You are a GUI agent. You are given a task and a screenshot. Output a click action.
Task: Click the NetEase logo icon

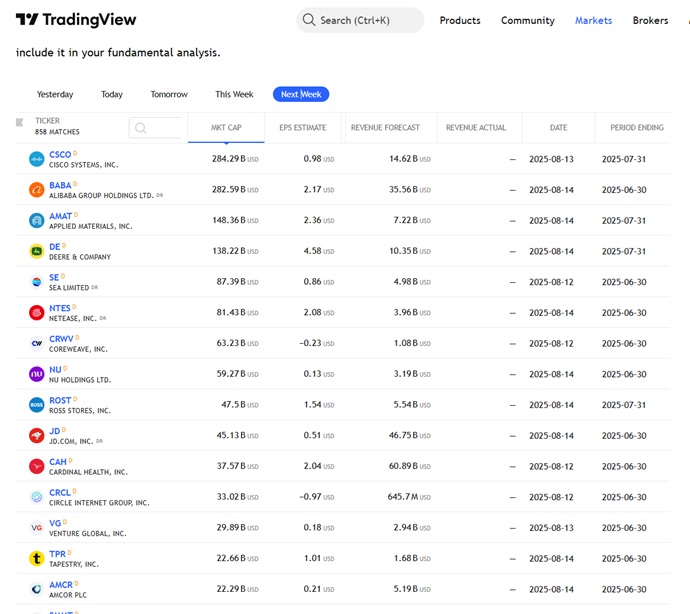(37, 313)
